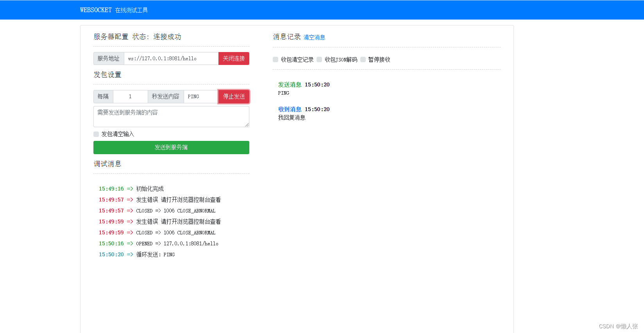Toggle 发包清空输入 checkbox
The height and width of the screenshot is (333, 644).
click(x=96, y=134)
